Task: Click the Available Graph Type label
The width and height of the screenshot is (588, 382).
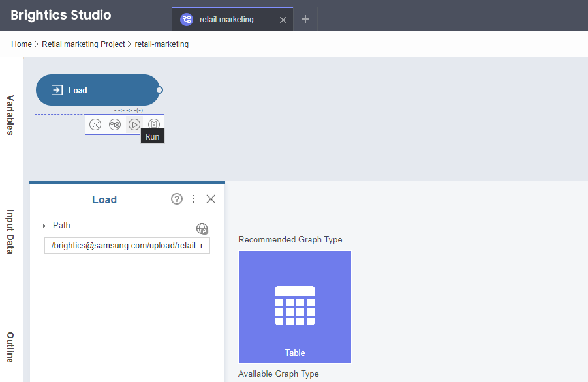Action: [x=279, y=374]
